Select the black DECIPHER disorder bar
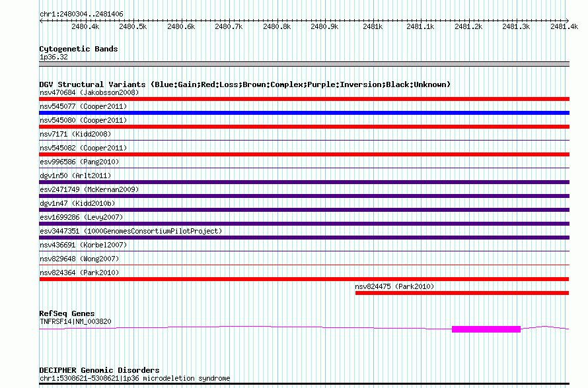 click(x=304, y=383)
